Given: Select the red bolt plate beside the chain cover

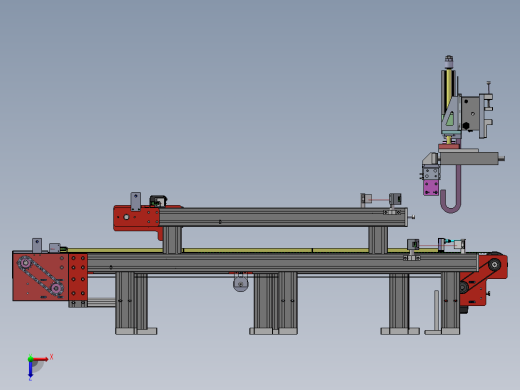Looking at the screenshot, I should coord(78,277).
